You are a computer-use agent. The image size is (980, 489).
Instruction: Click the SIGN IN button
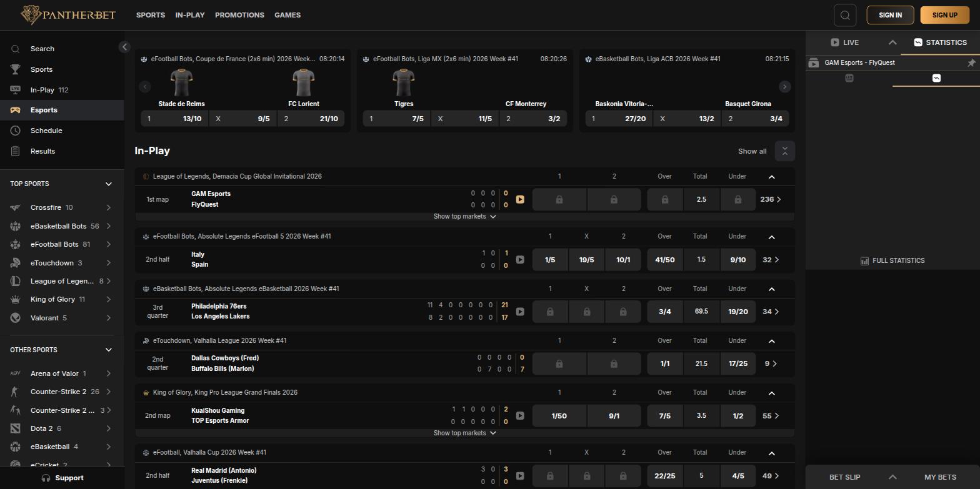[890, 15]
